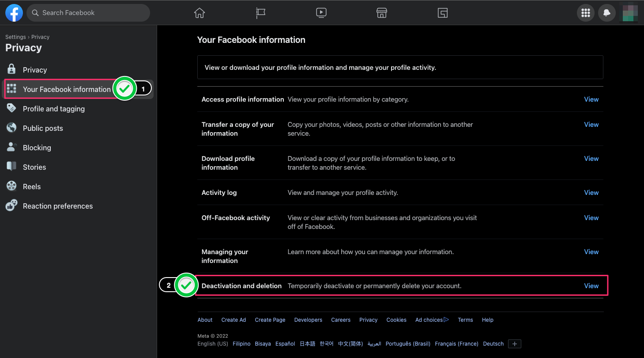Open the Privacy footer link
644x358 pixels.
click(368, 320)
